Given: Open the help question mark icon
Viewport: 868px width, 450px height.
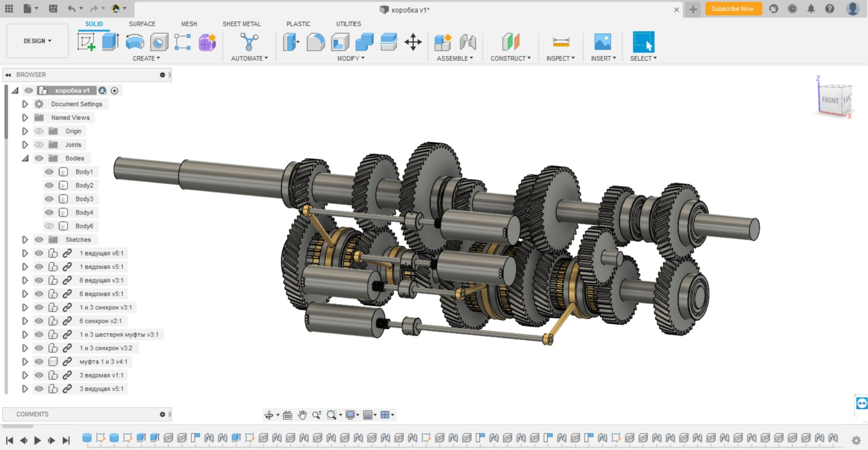Looking at the screenshot, I should pos(830,9).
